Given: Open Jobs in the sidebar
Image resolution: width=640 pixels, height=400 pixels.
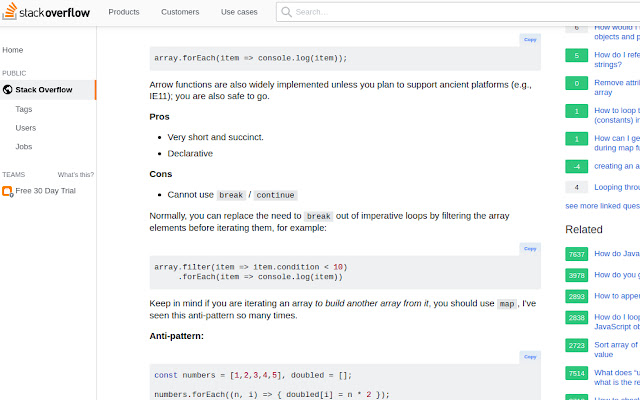Looking at the screenshot, I should pyautogui.click(x=24, y=146).
